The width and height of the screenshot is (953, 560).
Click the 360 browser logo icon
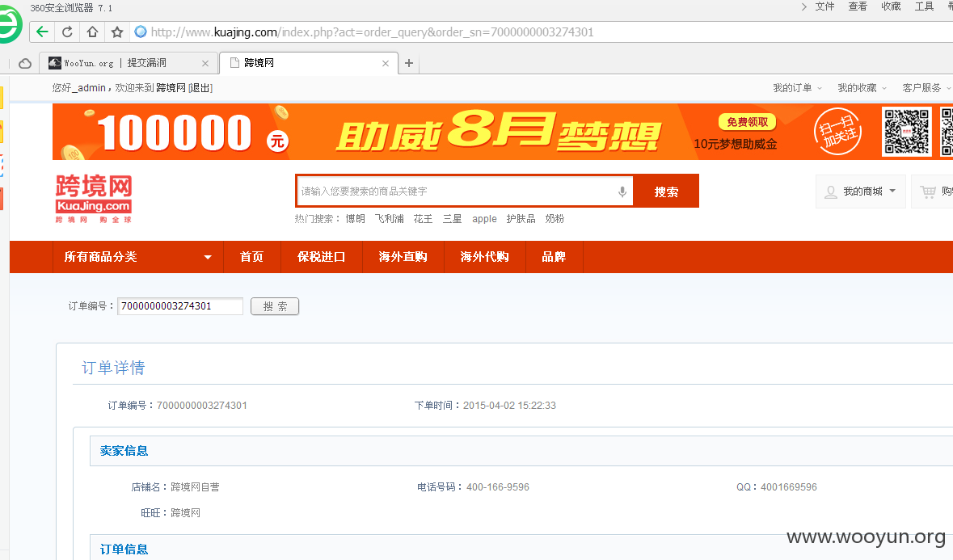(10, 24)
